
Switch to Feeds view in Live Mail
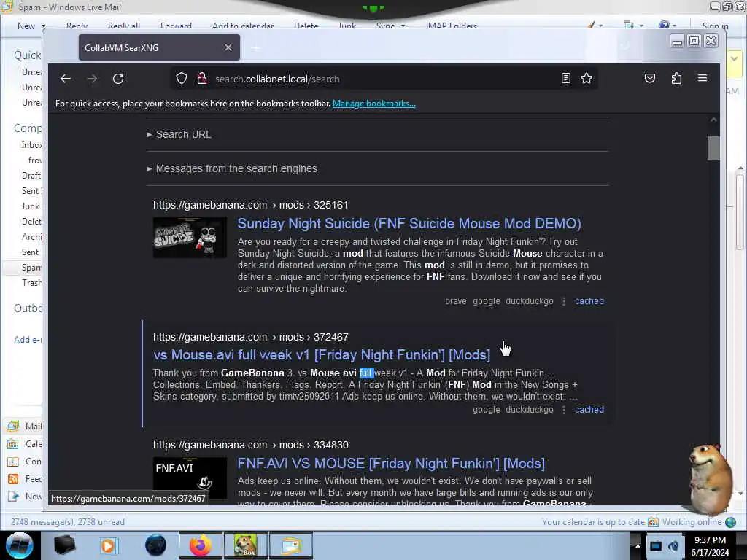point(26,479)
